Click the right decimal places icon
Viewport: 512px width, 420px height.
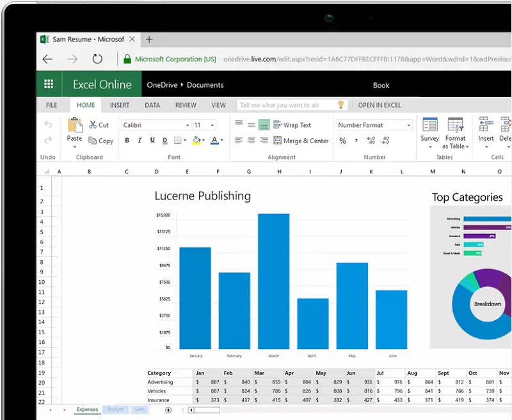coord(385,141)
